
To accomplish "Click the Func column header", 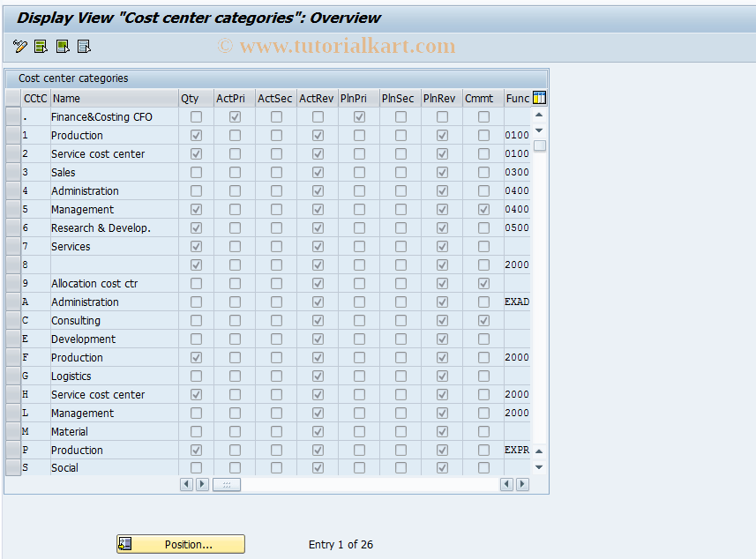I will 519,98.
